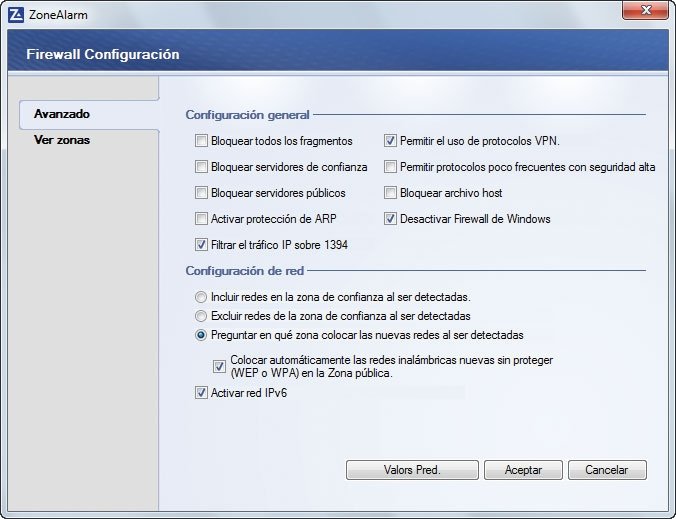Image resolution: width=676 pixels, height=519 pixels.
Task: Switch to the Ver zonas tab
Action: (x=62, y=140)
